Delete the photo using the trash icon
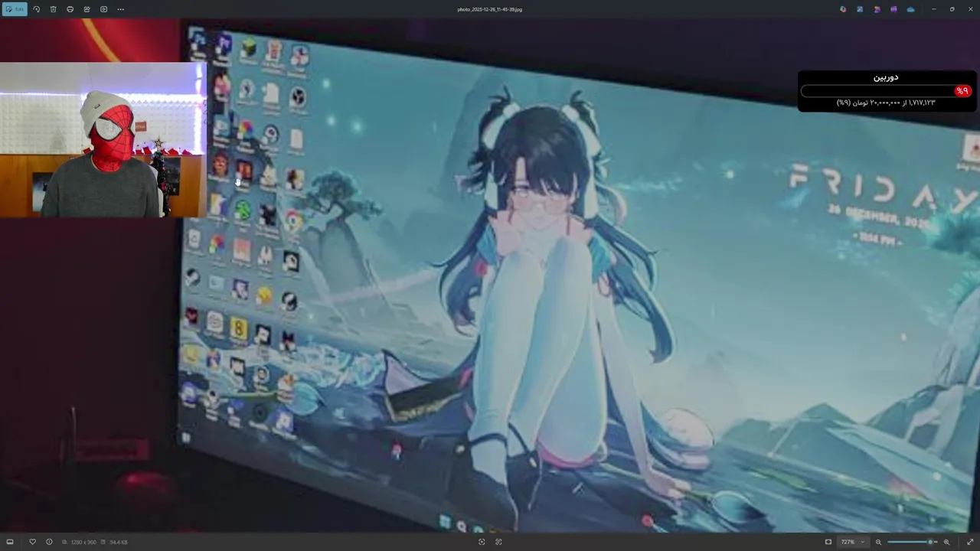Image resolution: width=980 pixels, height=551 pixels. [x=53, y=9]
